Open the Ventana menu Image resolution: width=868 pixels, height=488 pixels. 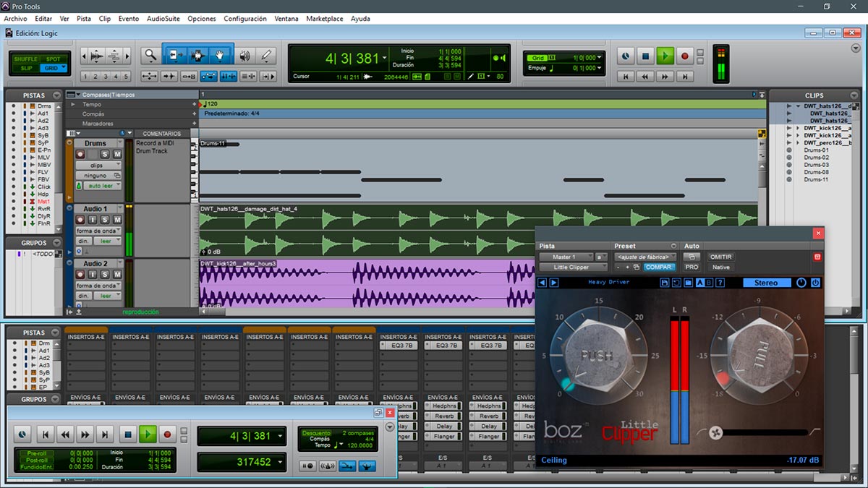(x=286, y=19)
